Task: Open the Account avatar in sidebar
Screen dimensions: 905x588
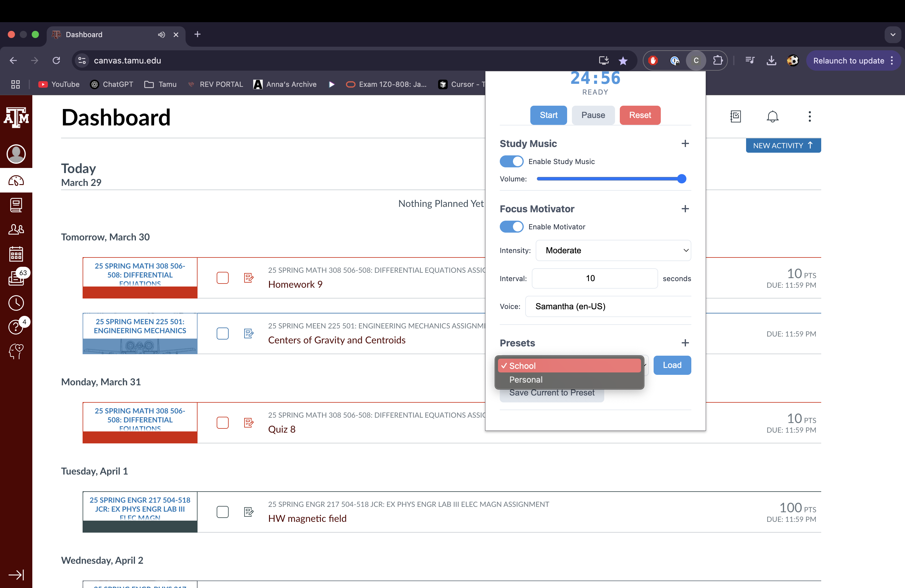Action: click(x=16, y=154)
